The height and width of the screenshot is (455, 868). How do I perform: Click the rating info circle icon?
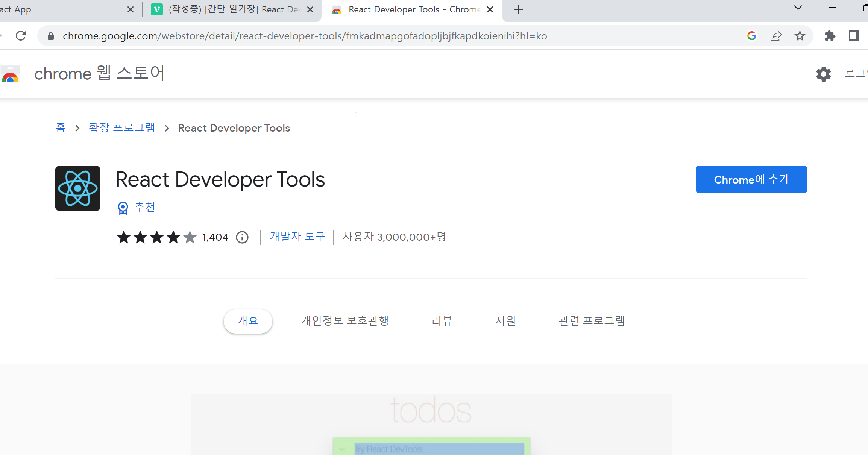click(x=242, y=237)
